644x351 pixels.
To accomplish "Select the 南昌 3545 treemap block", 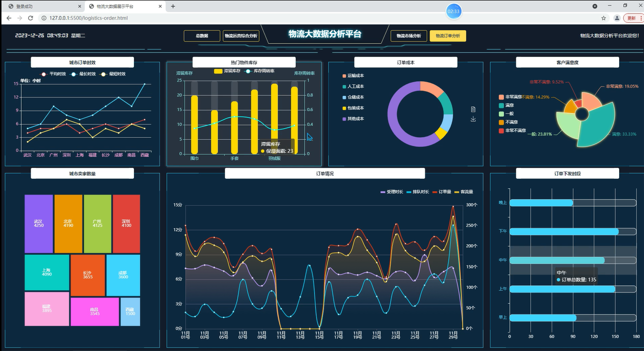I will (x=95, y=312).
